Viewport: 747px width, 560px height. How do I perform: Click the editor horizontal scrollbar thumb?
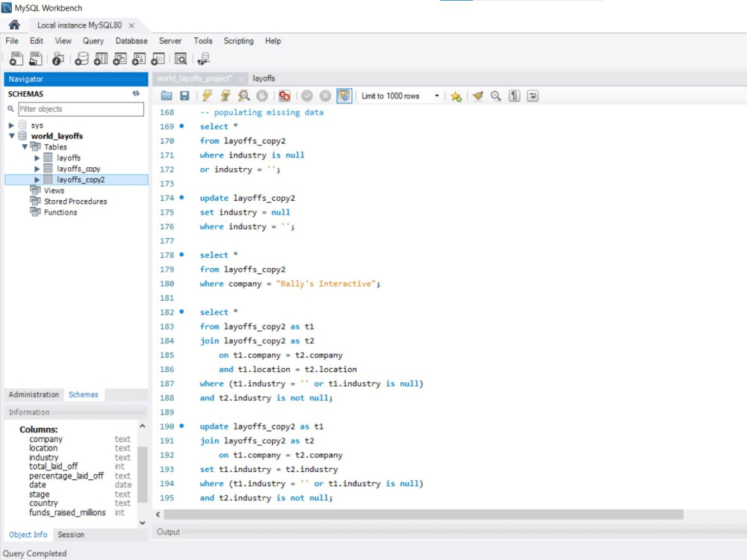424,514
